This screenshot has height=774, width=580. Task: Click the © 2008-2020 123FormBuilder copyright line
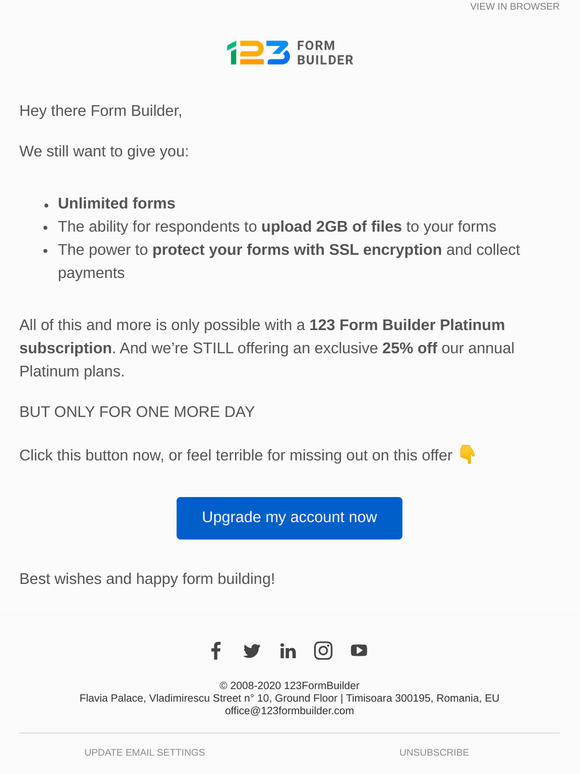coord(289,686)
